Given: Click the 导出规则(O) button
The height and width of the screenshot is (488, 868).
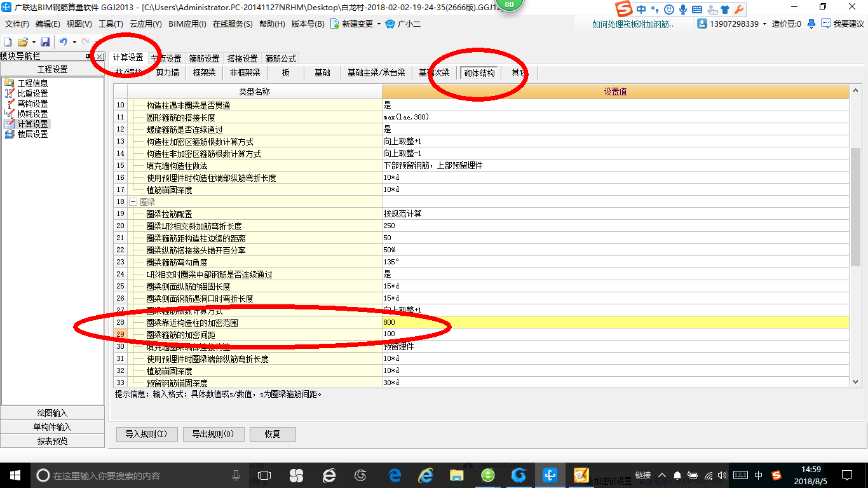Looking at the screenshot, I should pyautogui.click(x=213, y=435).
